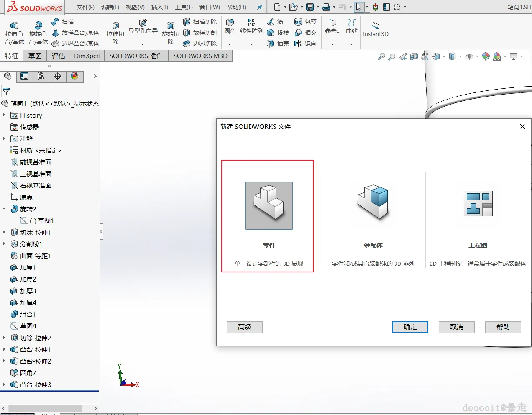Expand the 切除-拉伸1 feature node
Viewport: 532px width, 415px height.
[x=4, y=232]
